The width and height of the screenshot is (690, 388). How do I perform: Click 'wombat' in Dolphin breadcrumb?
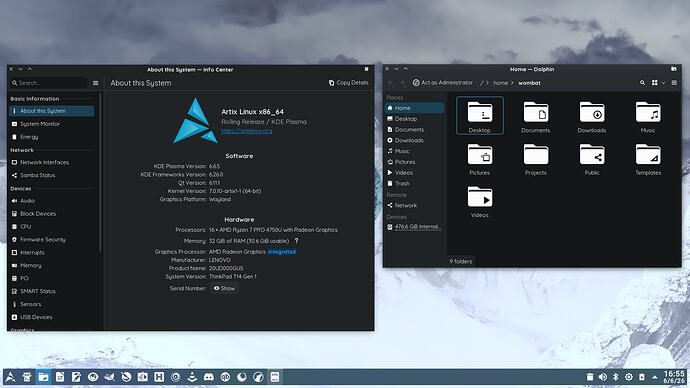(x=529, y=83)
